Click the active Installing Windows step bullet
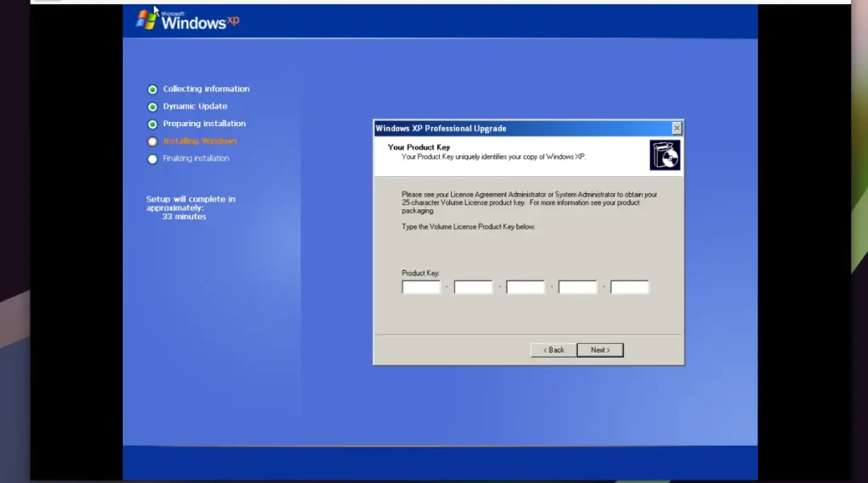 [153, 142]
